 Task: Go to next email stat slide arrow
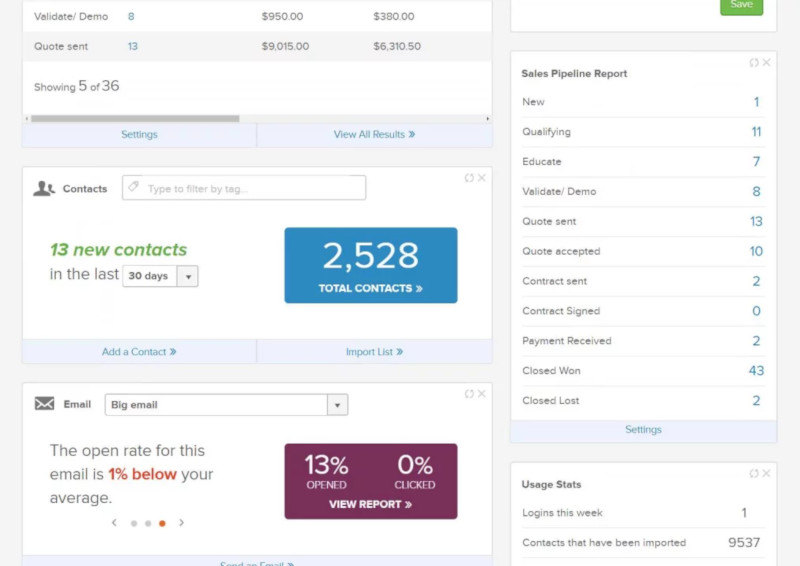click(181, 523)
